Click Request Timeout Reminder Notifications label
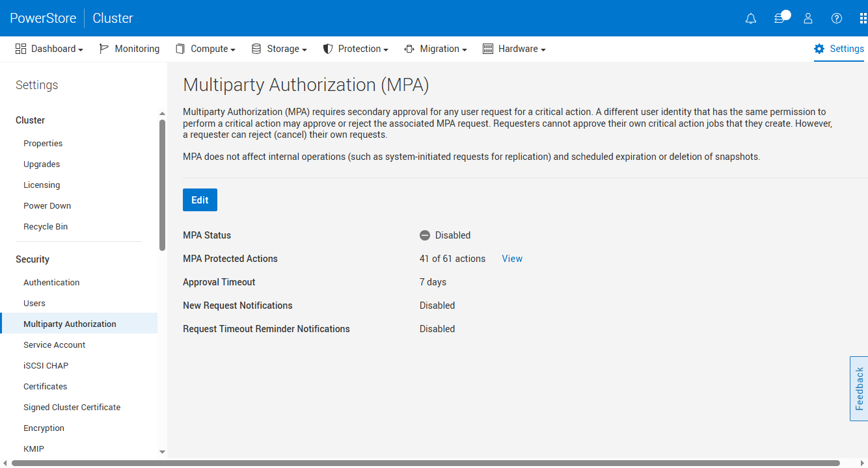This screenshot has width=868, height=468. click(x=267, y=329)
